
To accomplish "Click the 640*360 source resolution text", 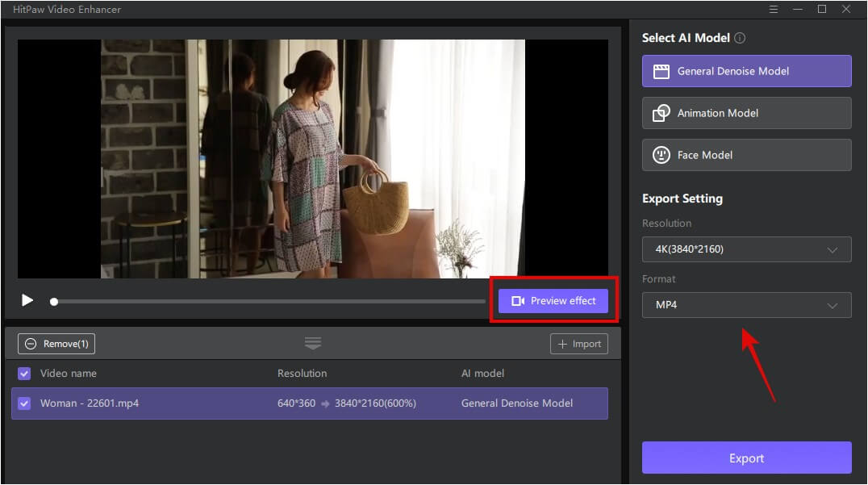I will coord(296,403).
